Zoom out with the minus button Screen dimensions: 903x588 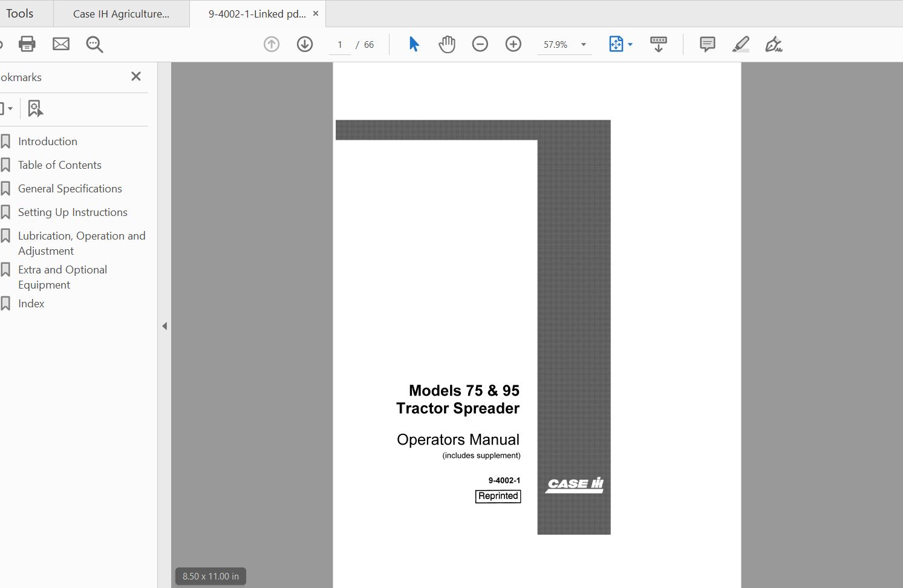480,44
